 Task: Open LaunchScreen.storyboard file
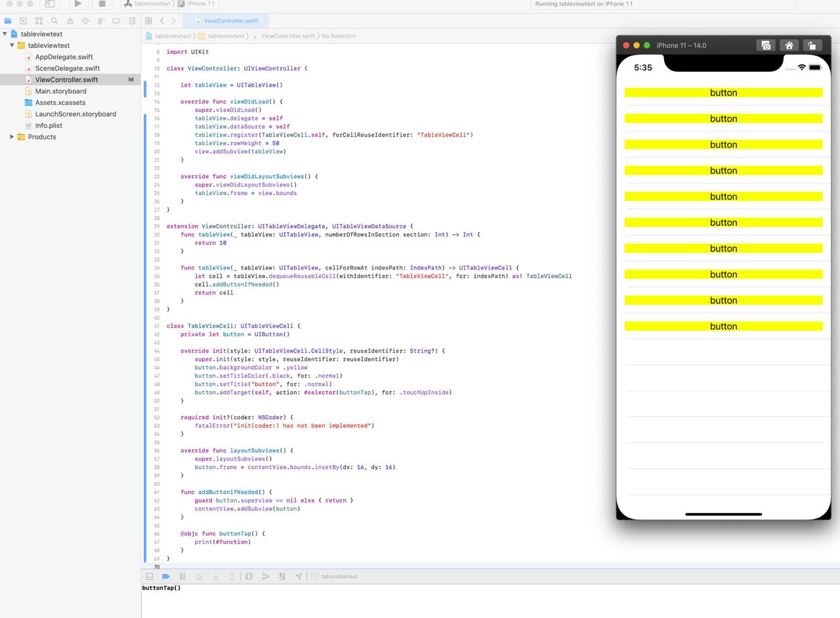pyautogui.click(x=75, y=114)
